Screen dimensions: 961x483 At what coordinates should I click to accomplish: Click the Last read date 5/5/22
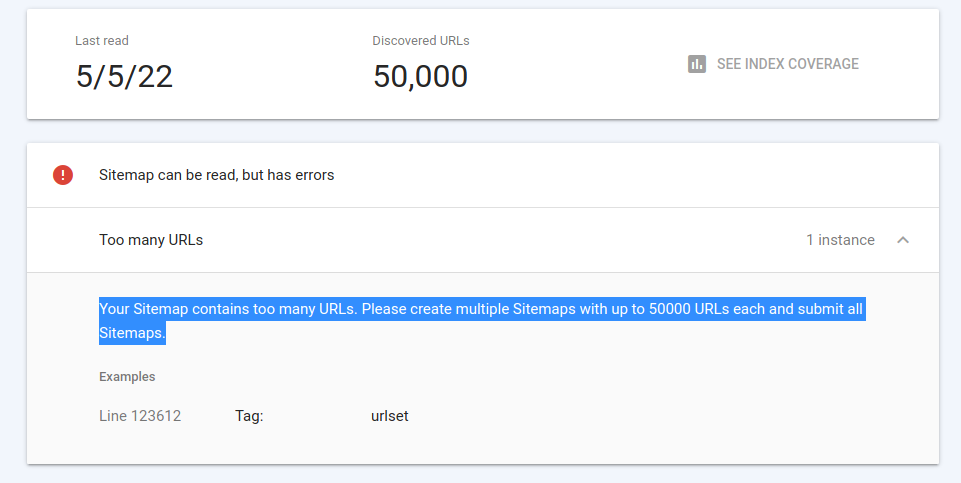tap(124, 76)
